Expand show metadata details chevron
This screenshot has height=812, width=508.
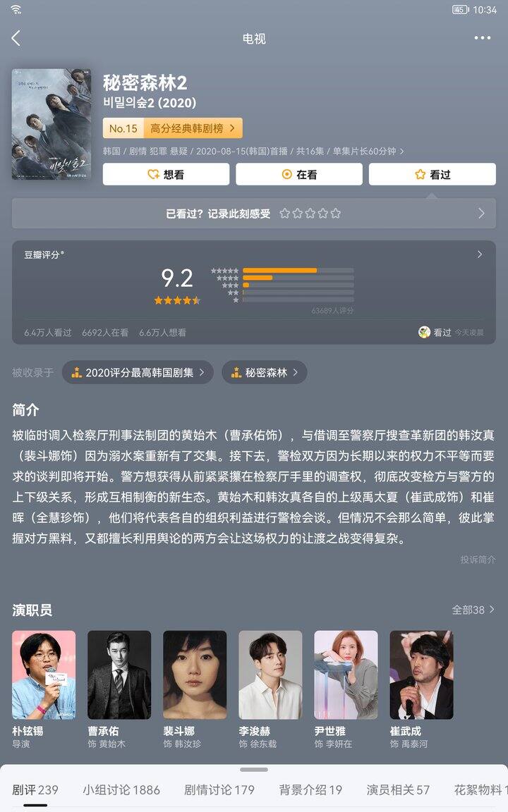point(401,152)
